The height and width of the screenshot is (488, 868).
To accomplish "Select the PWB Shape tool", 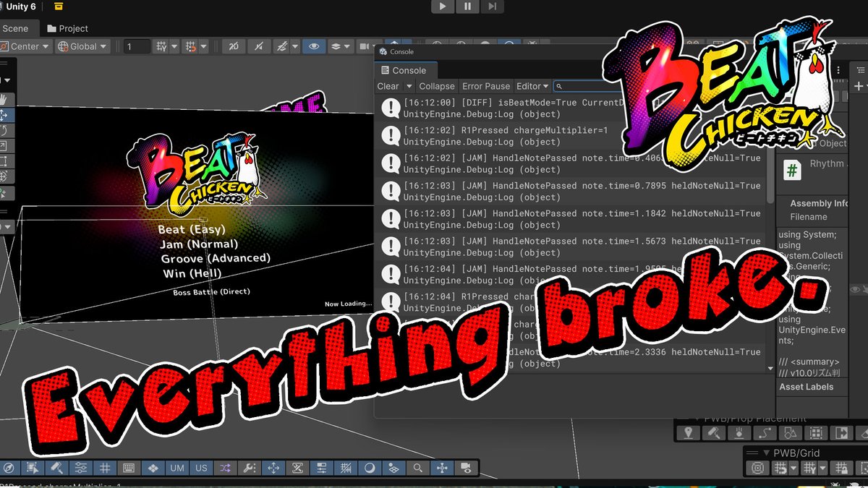I will tap(790, 432).
